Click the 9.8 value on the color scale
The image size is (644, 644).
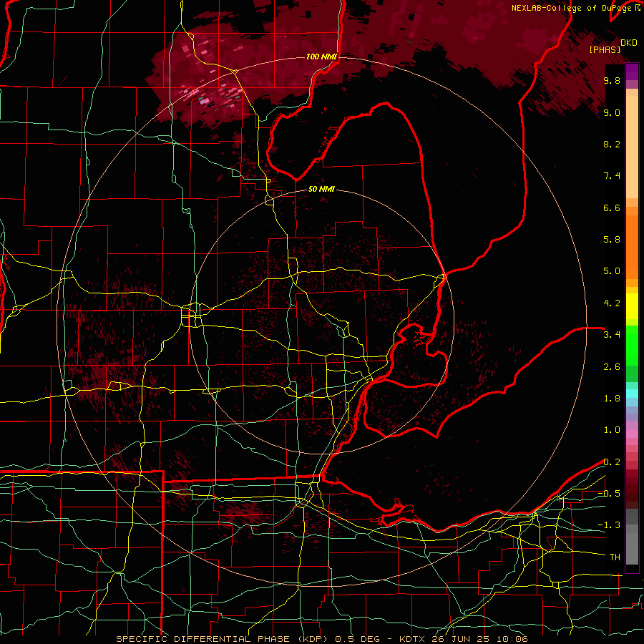(612, 80)
